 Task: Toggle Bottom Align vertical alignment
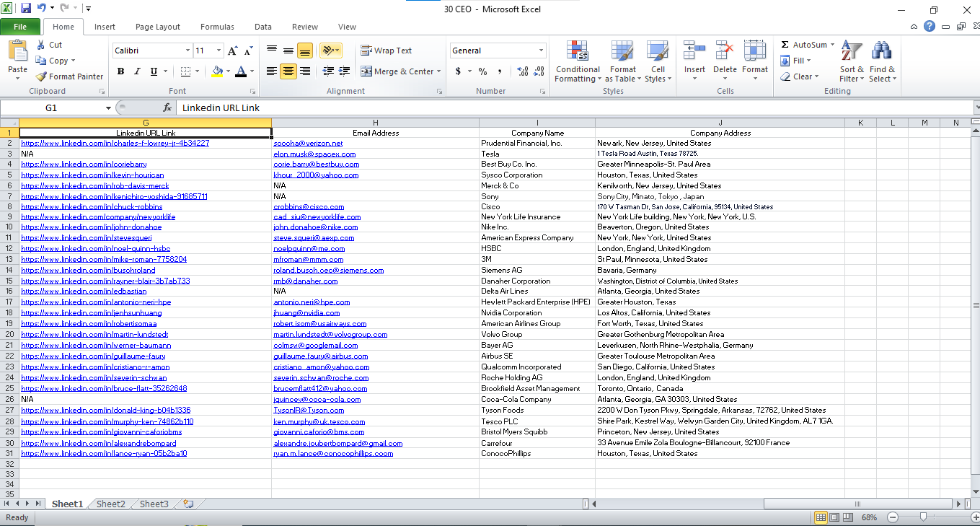click(x=304, y=51)
